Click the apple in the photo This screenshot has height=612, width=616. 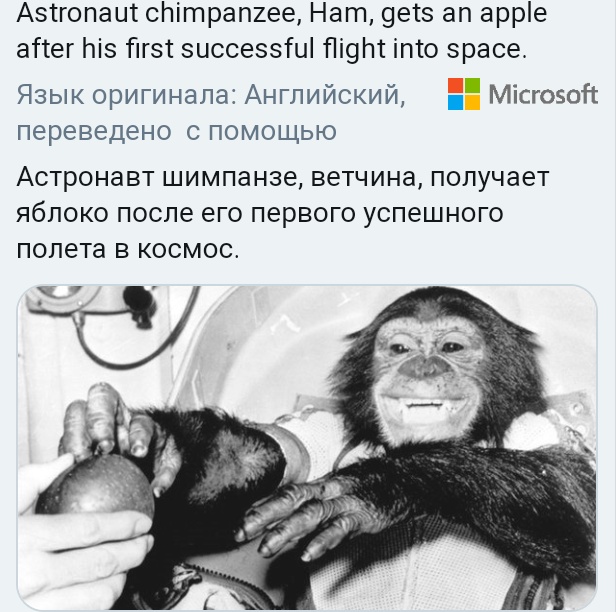tap(95, 484)
